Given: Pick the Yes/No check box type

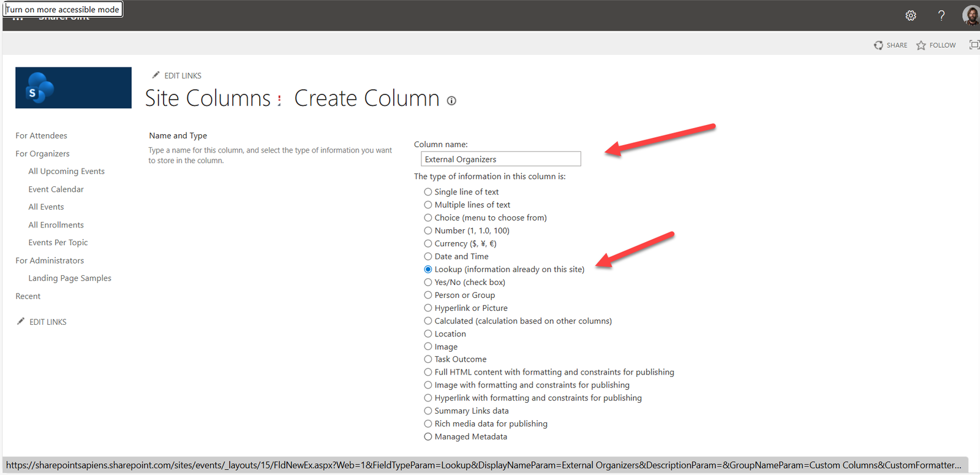Looking at the screenshot, I should click(x=428, y=283).
